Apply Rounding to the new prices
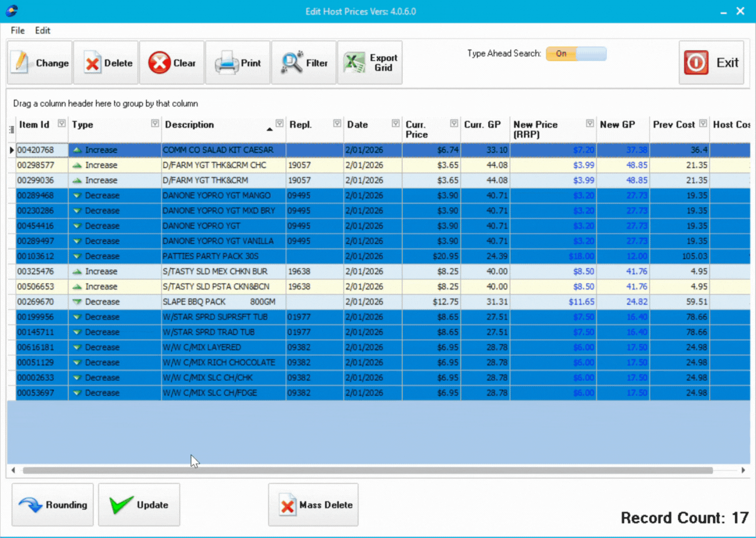 point(52,504)
